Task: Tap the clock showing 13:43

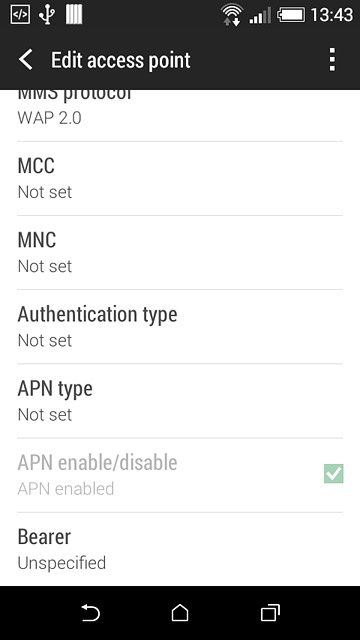Action: pos(331,16)
